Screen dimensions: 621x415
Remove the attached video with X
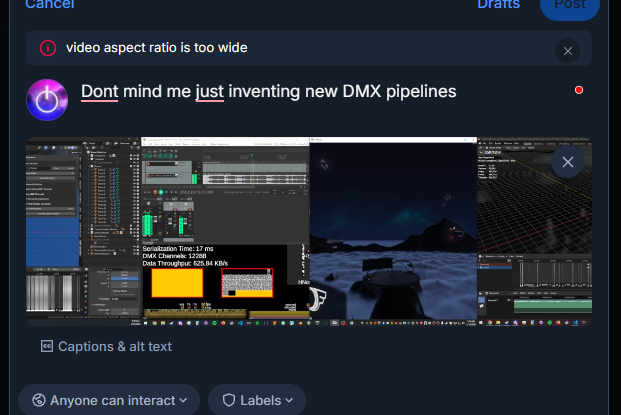[x=568, y=162]
